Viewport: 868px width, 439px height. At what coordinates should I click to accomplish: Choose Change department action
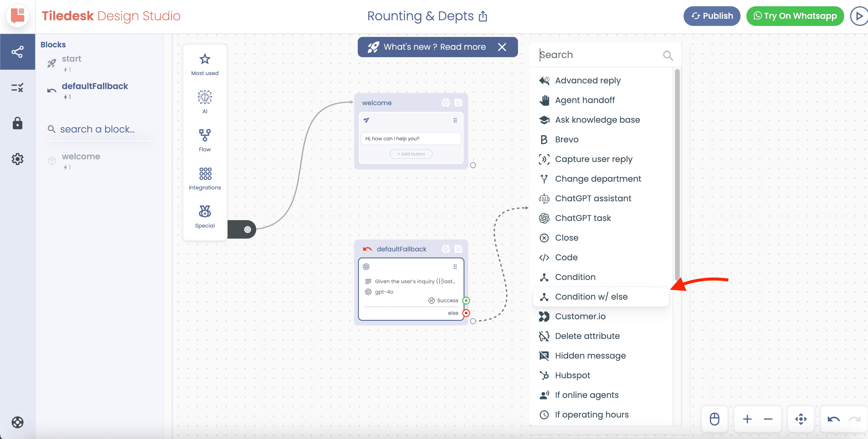tap(601, 179)
